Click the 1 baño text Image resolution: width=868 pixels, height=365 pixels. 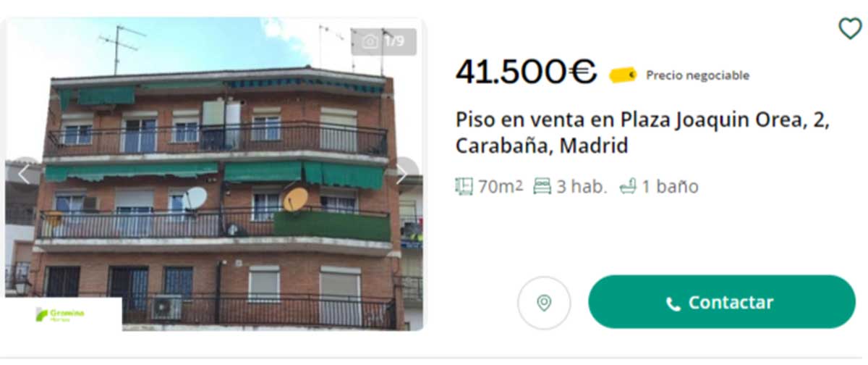tap(670, 187)
